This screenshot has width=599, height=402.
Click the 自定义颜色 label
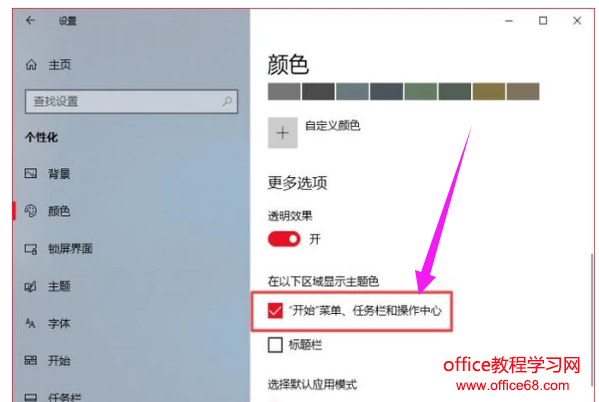point(332,125)
